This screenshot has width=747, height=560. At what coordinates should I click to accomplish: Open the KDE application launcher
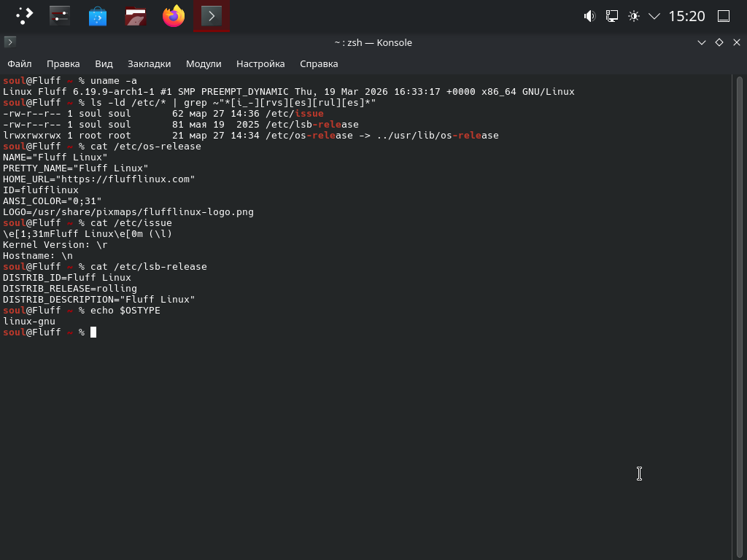tap(24, 16)
